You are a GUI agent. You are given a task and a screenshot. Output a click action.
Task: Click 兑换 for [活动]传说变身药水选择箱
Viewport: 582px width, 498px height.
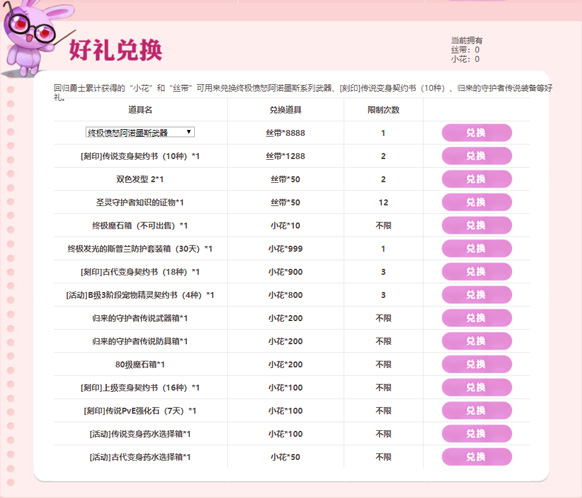[x=477, y=434]
